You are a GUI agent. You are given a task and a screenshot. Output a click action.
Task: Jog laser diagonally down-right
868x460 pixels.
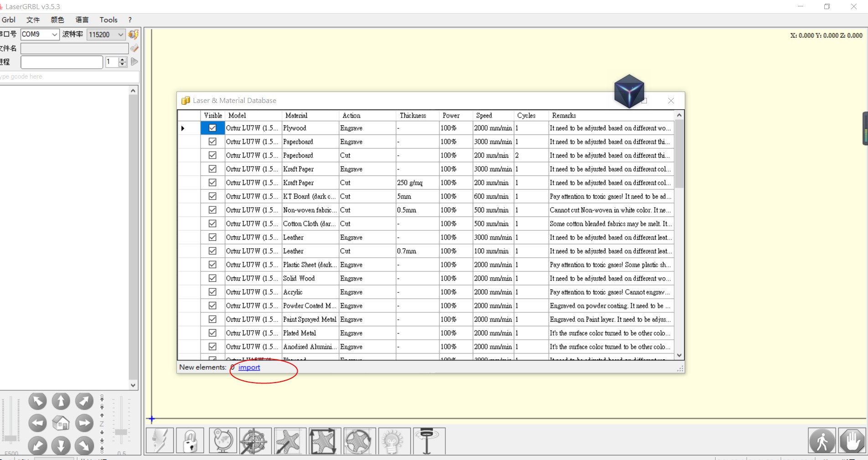click(84, 445)
